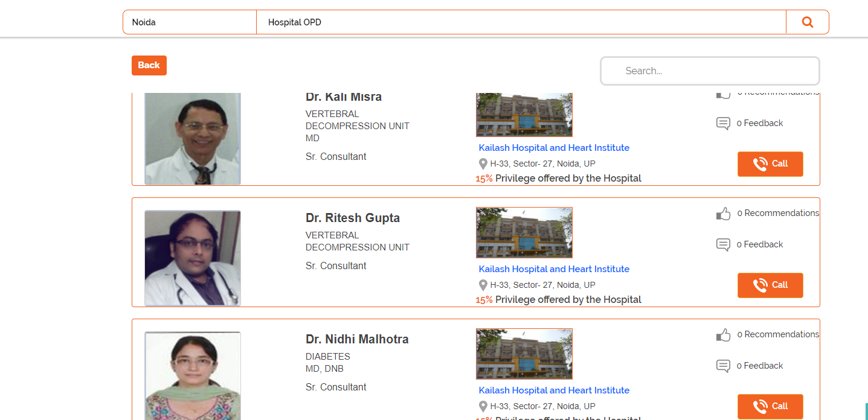This screenshot has width=868, height=420.
Task: Focus the Search... filter box
Action: [710, 71]
